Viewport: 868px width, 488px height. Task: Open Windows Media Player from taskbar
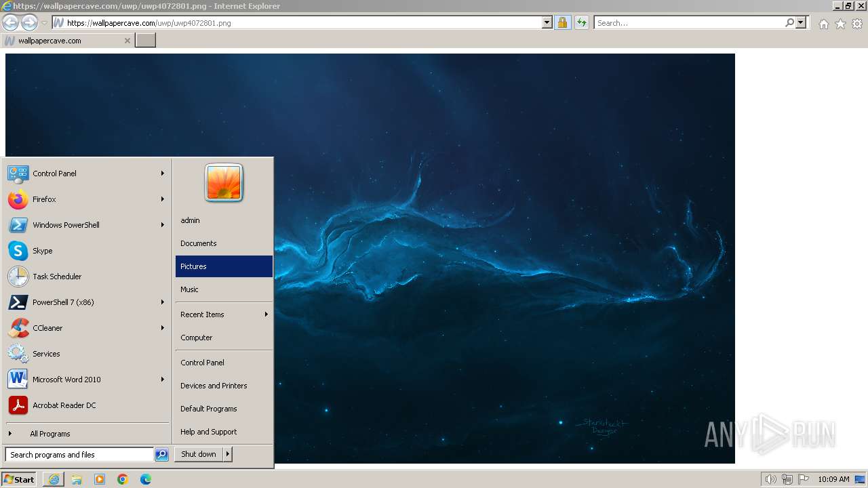100,479
